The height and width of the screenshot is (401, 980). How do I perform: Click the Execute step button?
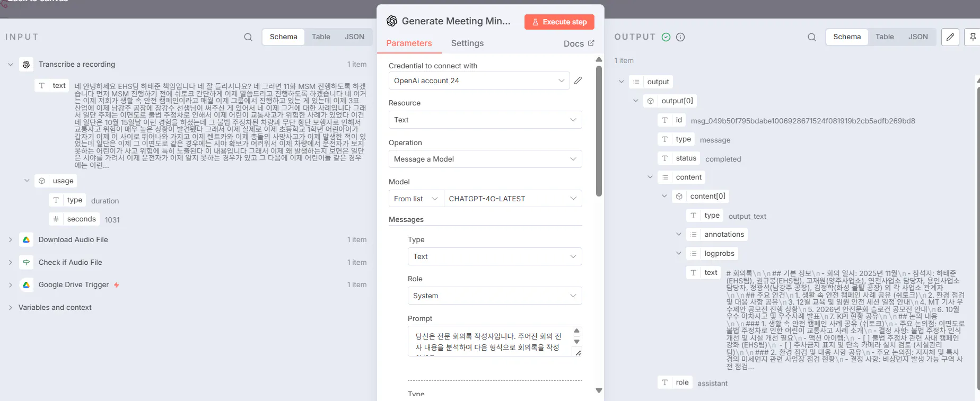click(559, 22)
